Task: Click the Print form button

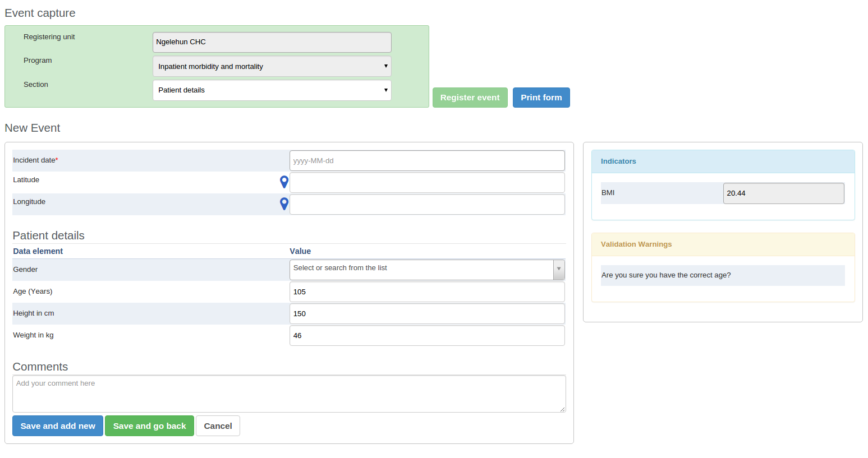Action: click(x=541, y=98)
